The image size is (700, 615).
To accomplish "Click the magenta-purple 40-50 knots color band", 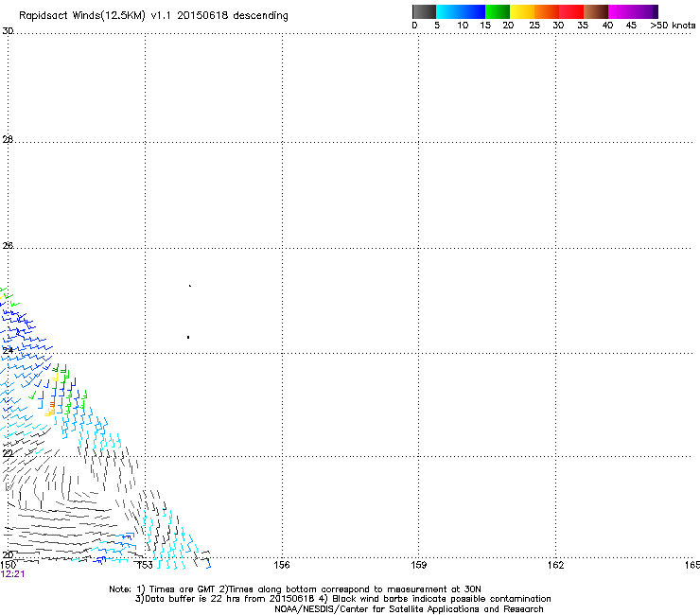I will pyautogui.click(x=633, y=11).
